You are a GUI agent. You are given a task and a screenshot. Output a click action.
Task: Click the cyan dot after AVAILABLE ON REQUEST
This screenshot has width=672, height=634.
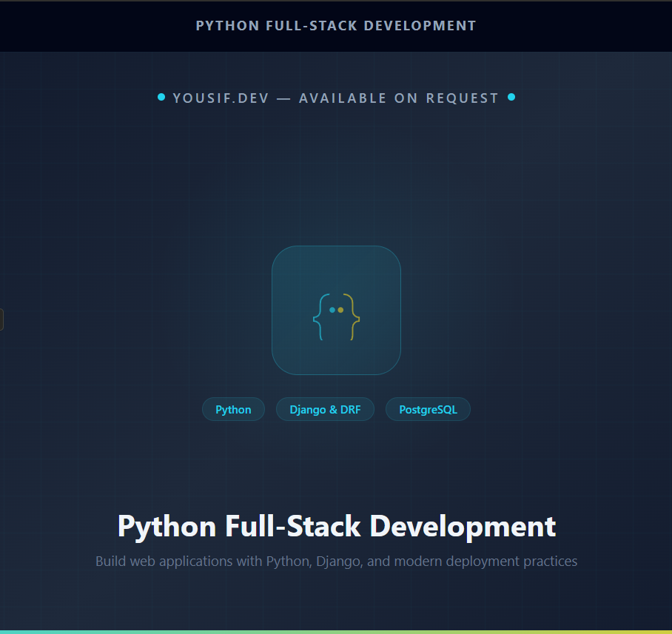[x=511, y=98]
